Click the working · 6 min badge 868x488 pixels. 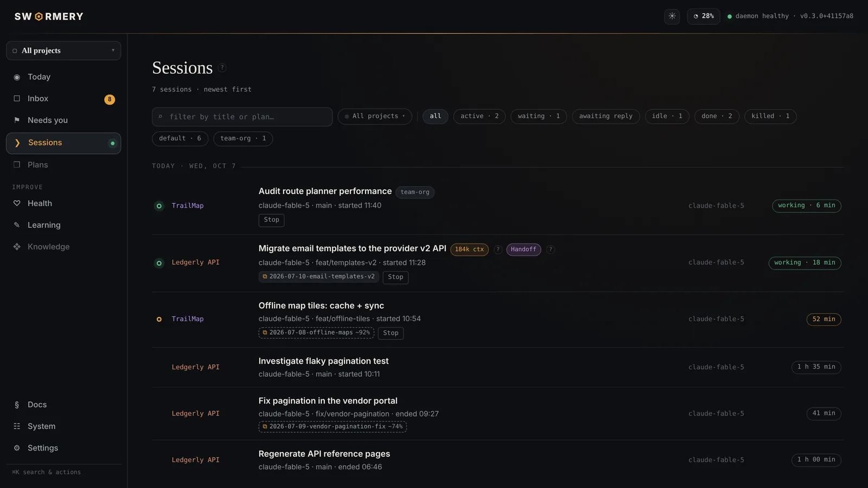[807, 206]
